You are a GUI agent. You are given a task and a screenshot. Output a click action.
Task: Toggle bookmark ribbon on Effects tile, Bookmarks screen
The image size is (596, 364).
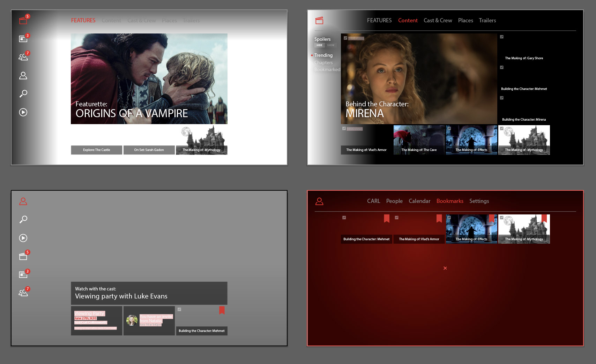click(x=492, y=219)
